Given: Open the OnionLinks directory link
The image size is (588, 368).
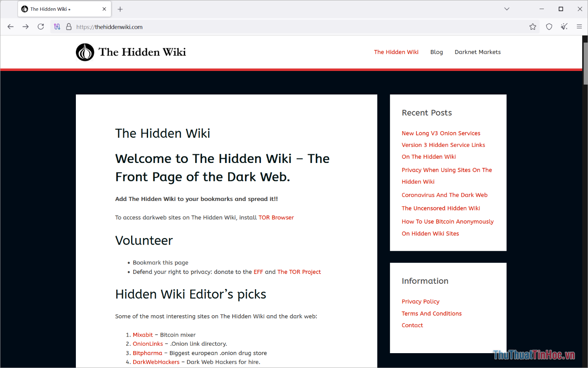Looking at the screenshot, I should click(x=148, y=344).
